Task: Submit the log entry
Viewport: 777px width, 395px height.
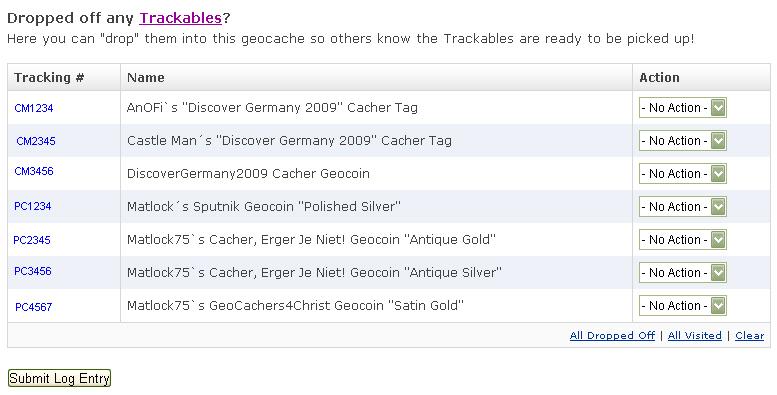Action: 59,378
